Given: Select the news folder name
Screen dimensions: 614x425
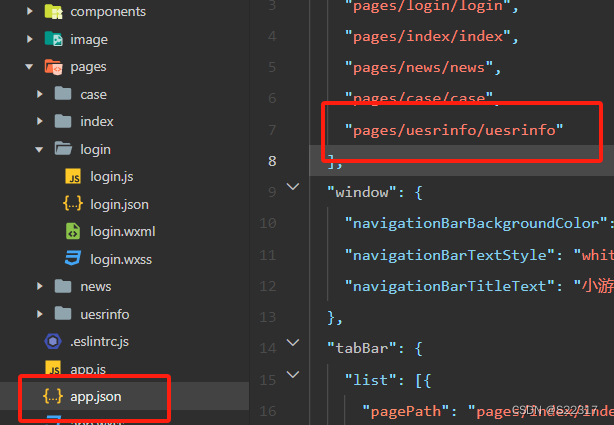Looking at the screenshot, I should [96, 287].
